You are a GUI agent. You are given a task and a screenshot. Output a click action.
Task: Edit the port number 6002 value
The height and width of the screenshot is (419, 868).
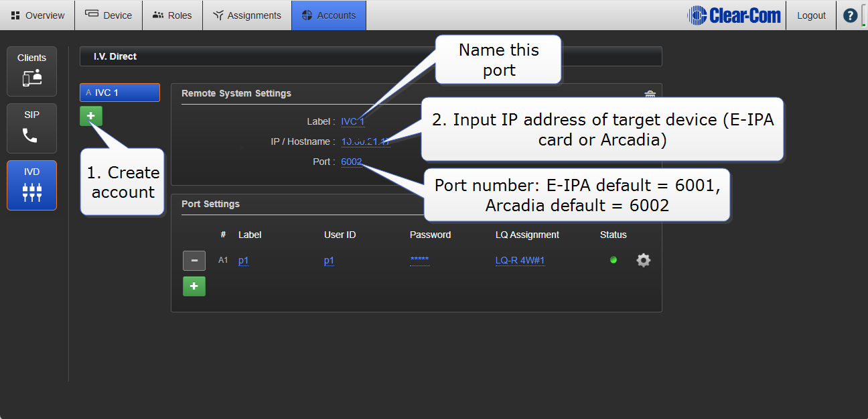click(x=351, y=162)
